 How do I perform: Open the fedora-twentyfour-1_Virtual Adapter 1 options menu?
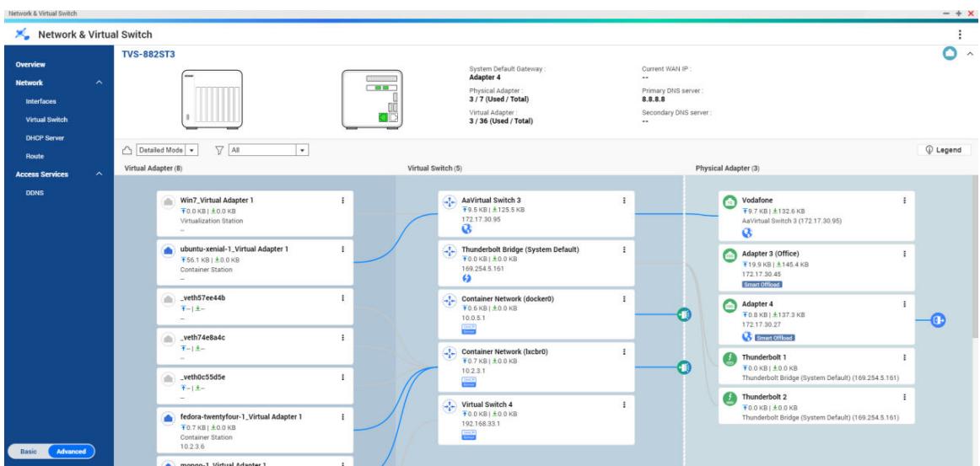pos(342,416)
